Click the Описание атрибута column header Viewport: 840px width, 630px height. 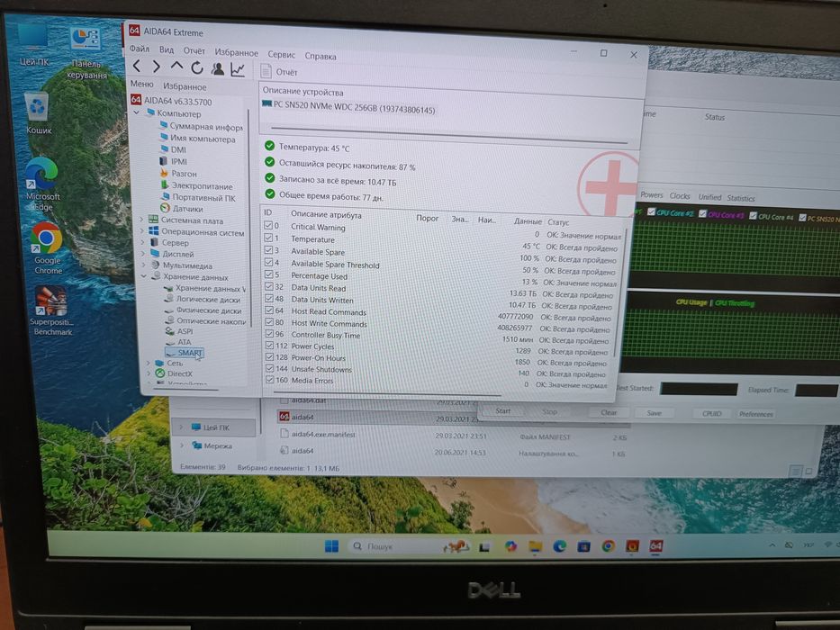326,214
